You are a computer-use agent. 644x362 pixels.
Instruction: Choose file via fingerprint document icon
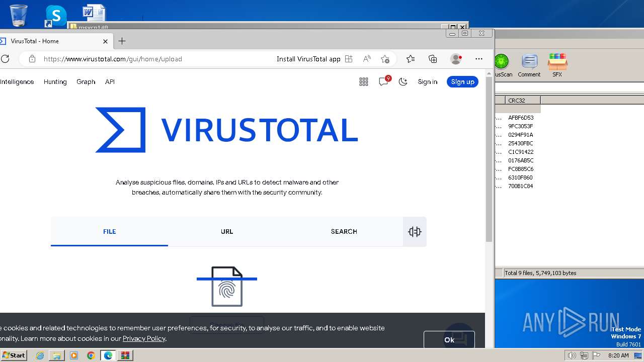pyautogui.click(x=227, y=286)
